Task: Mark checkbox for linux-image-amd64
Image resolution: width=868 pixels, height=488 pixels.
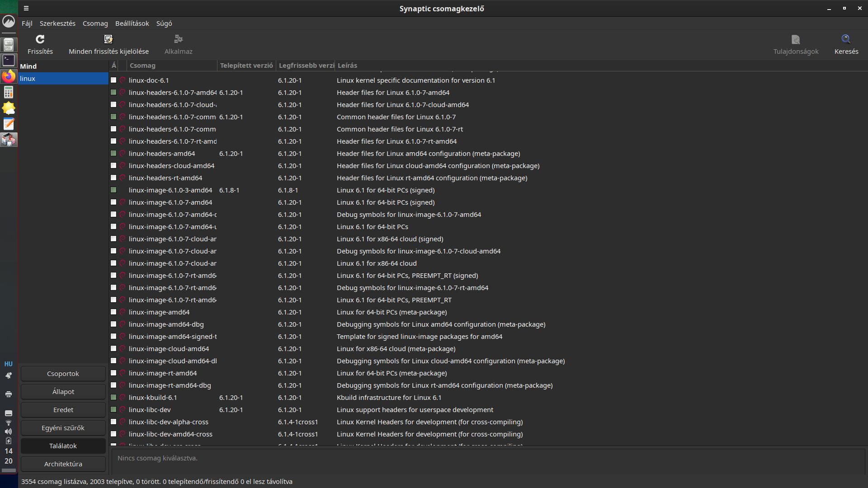Action: 113,312
